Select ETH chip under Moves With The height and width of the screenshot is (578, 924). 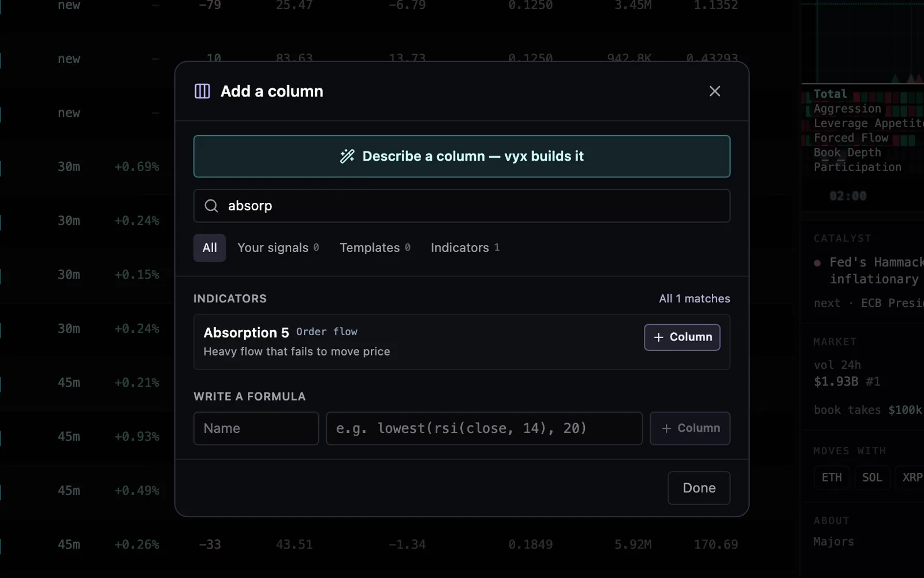[832, 477]
